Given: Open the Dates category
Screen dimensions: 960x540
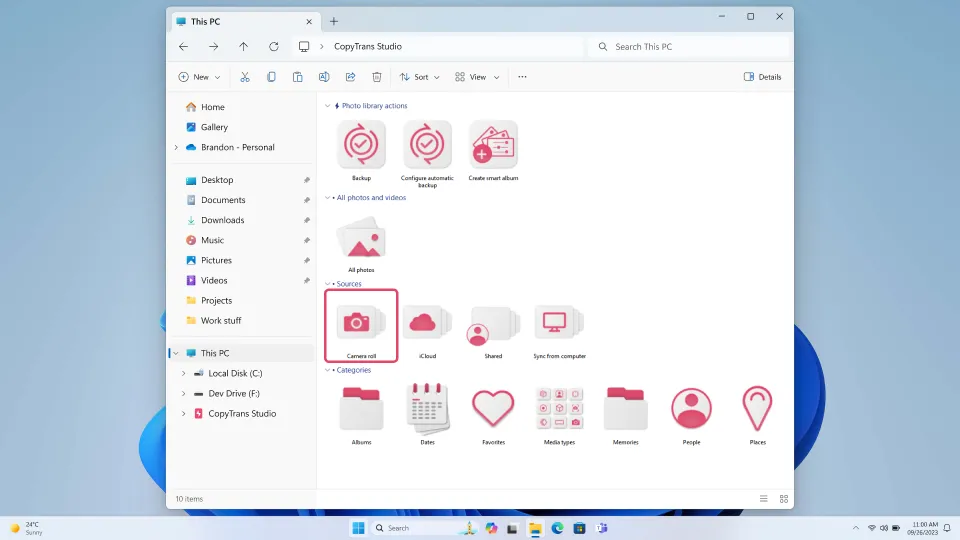Looking at the screenshot, I should tap(427, 408).
